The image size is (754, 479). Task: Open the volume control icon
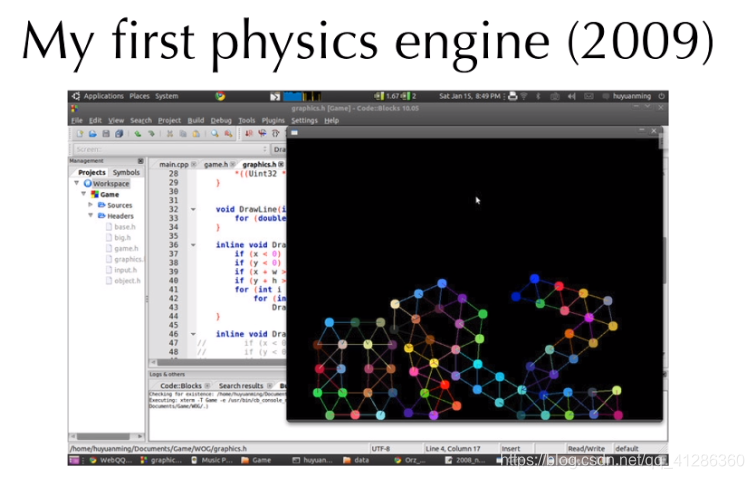tap(571, 96)
